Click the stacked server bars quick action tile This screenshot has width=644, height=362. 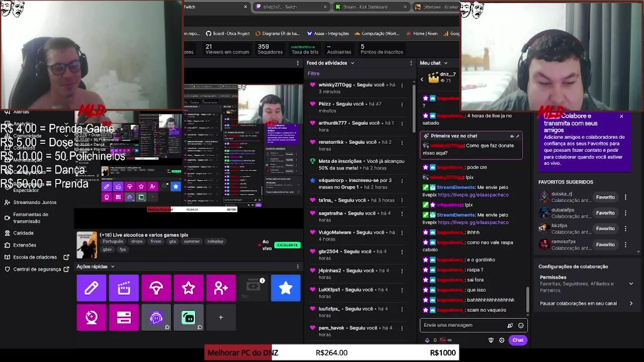coord(124,317)
